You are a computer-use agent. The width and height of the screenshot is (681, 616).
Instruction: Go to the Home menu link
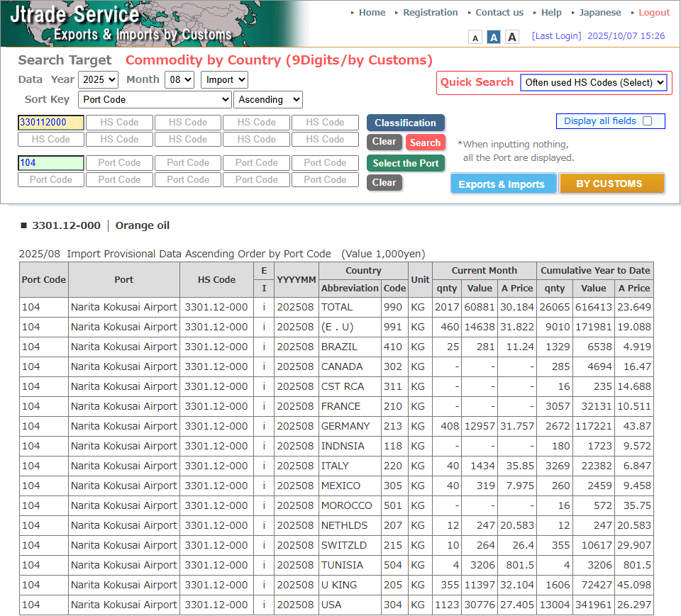click(372, 13)
